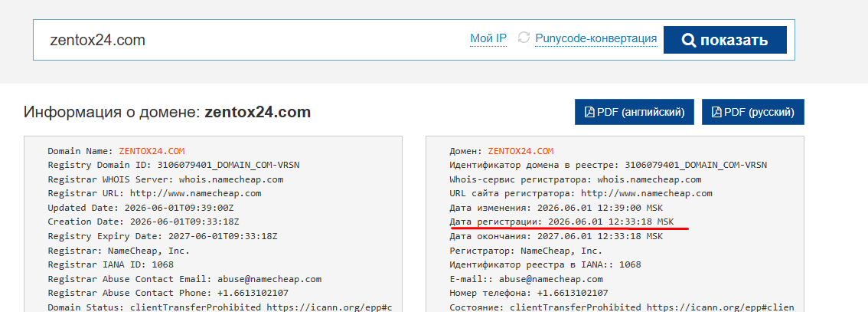Click the Registrar URL http://www.namecheap.com
This screenshot has height=312, width=868.
(195, 193)
